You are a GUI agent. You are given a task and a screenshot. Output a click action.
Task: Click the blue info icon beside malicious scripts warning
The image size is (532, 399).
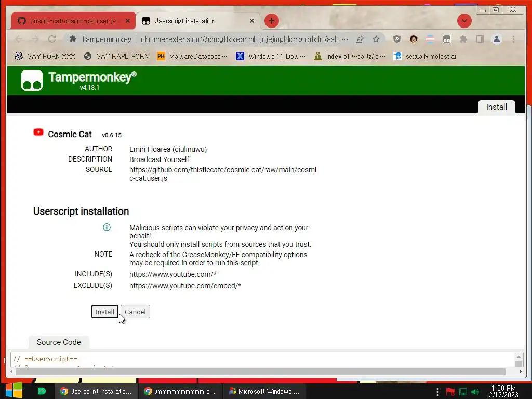107,228
